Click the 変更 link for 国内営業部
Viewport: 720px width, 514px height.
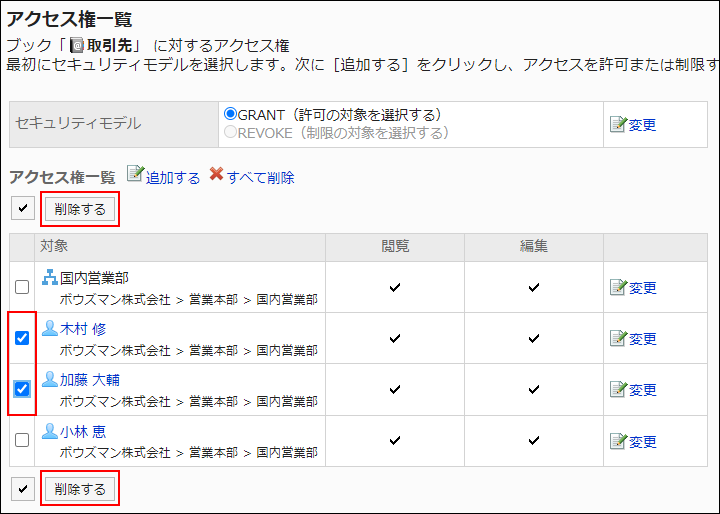pos(642,288)
